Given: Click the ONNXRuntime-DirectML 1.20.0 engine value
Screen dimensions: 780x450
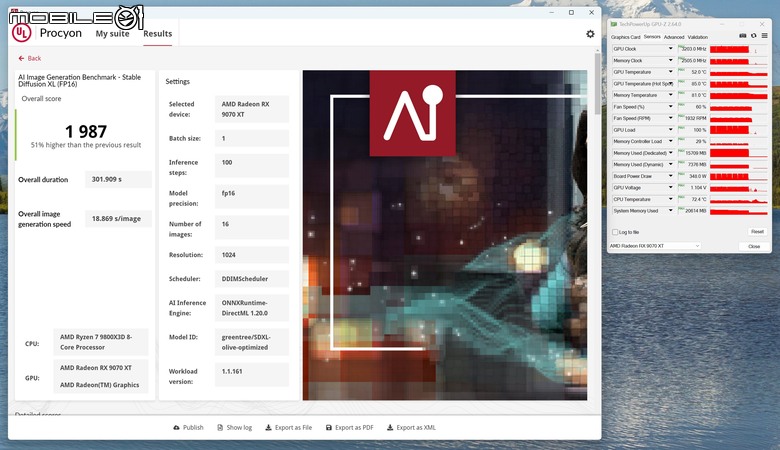Looking at the screenshot, I should coord(252,308).
